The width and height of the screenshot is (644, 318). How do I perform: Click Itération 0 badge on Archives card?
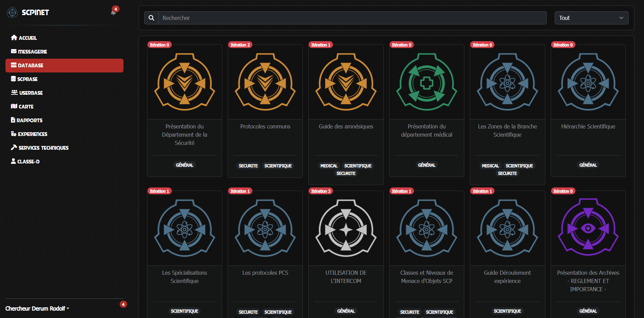[563, 191]
